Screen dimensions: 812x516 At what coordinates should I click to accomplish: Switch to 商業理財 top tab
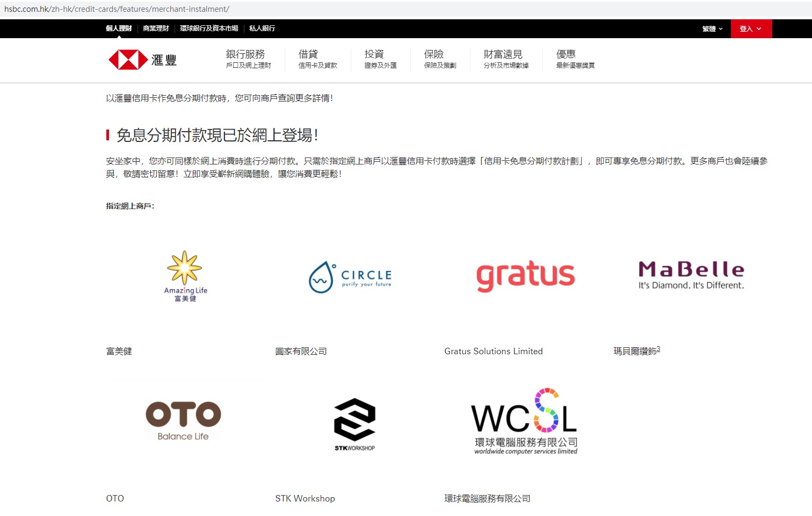[x=156, y=28]
